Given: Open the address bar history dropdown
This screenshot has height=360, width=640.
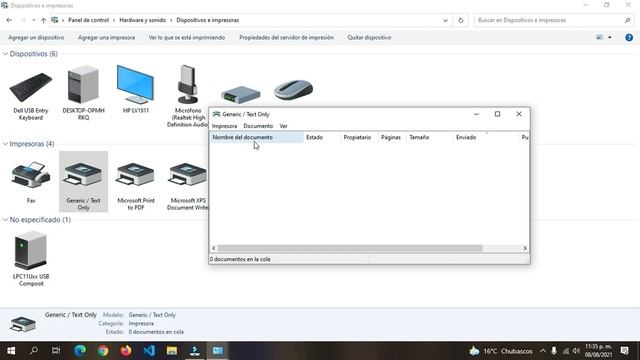Looking at the screenshot, I should click(x=445, y=20).
